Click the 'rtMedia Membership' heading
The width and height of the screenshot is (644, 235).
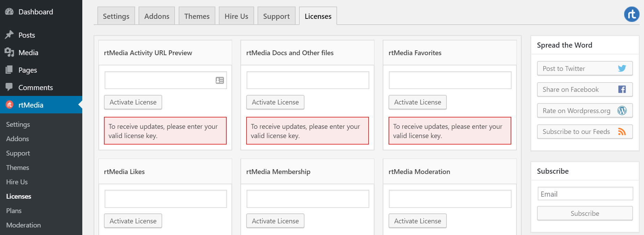tap(278, 172)
